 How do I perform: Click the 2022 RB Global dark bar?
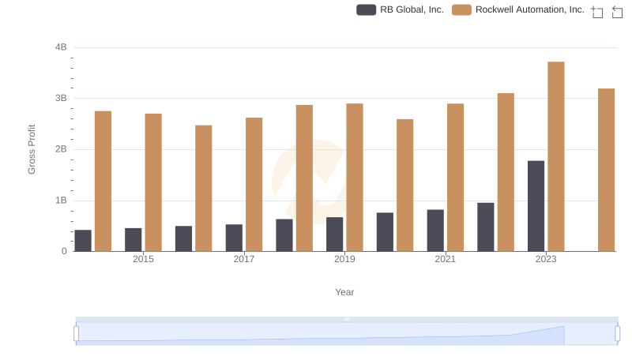pos(486,227)
